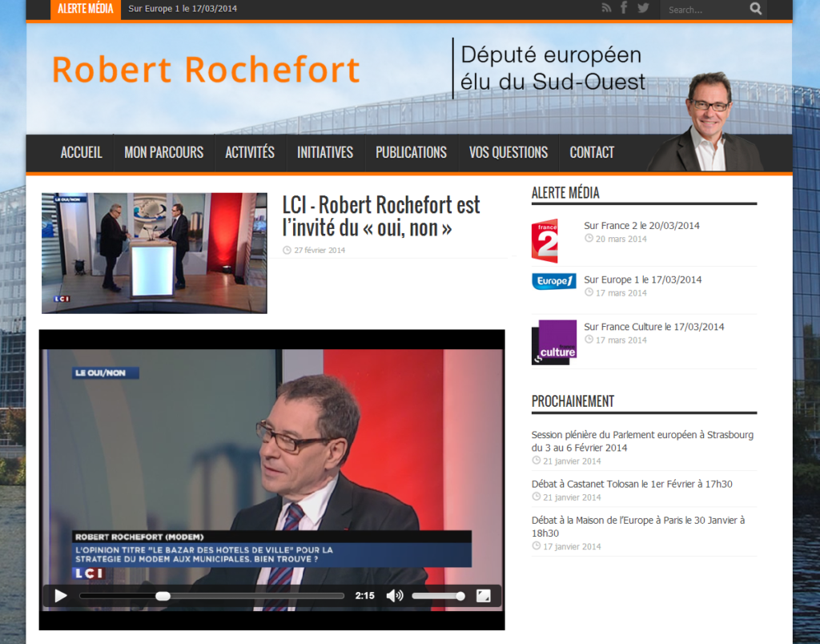820x644 pixels.
Task: Play the LCI video
Action: tap(61, 596)
